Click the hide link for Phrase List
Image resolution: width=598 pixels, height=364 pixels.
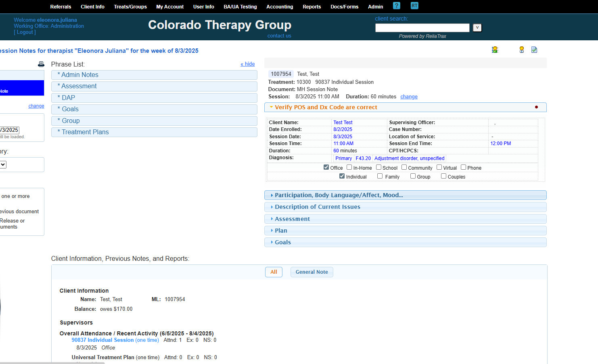point(247,64)
